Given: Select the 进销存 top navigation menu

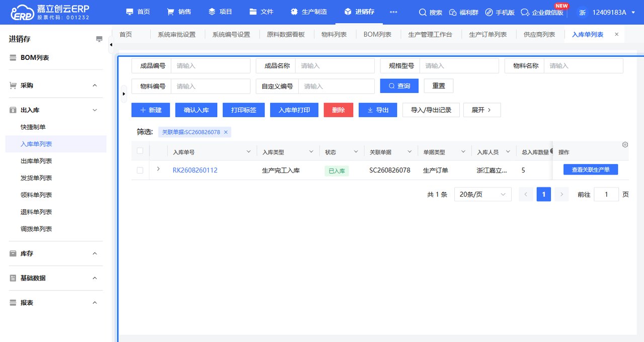Looking at the screenshot, I should tap(359, 12).
